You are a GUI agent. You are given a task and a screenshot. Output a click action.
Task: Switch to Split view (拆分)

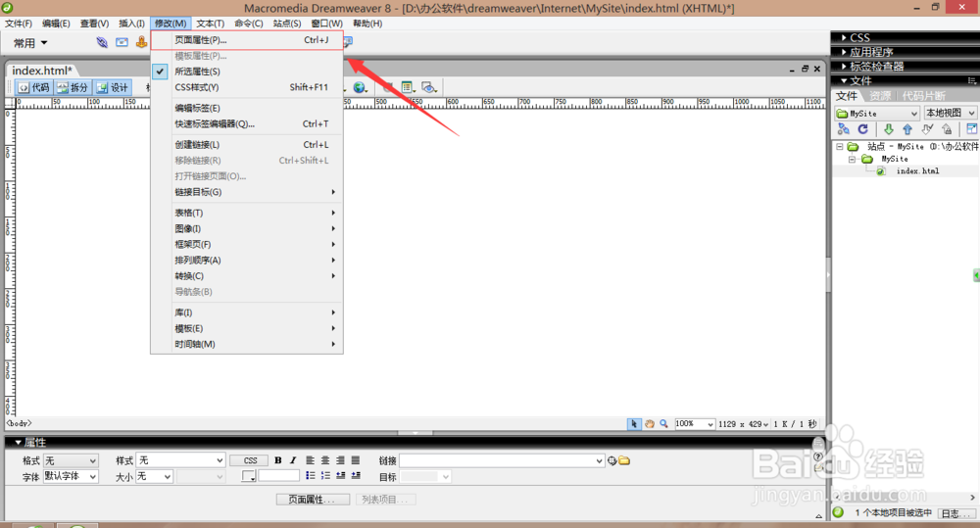(x=73, y=87)
